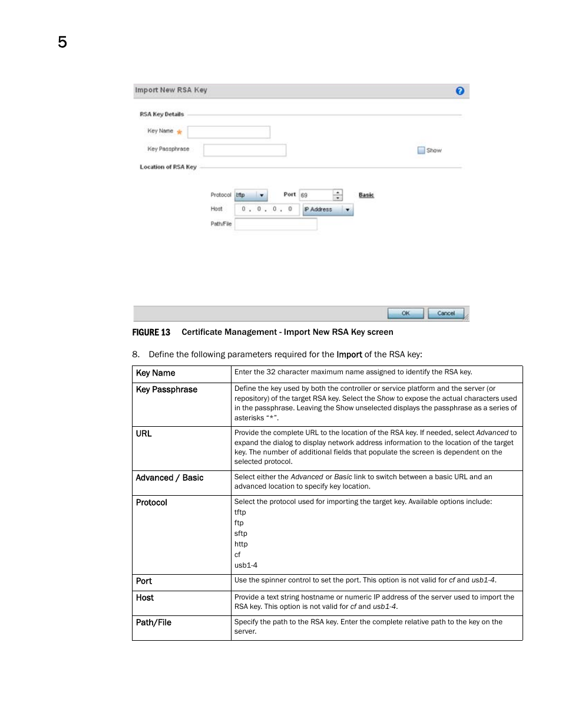The height and width of the screenshot is (728, 562).
Task: Select the 'Advanced / Basic' table cell
Action: [x=181, y=483]
